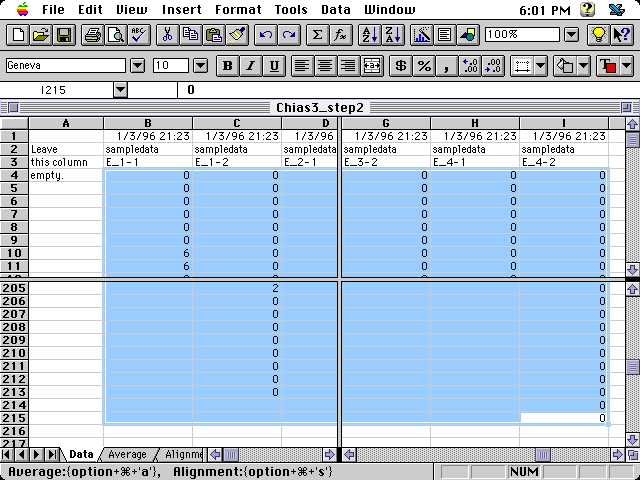Decrease decimal places icon
This screenshot has height=480, width=640.
pos(493,66)
